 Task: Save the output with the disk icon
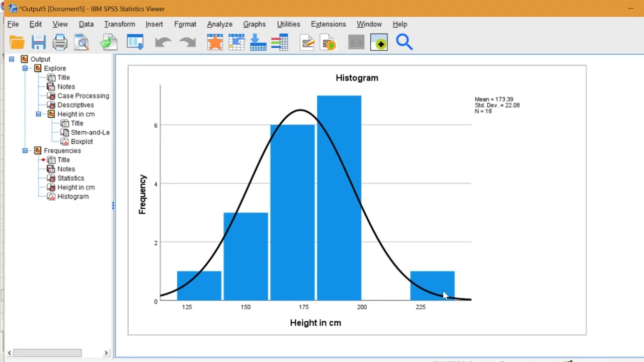[x=38, y=43]
